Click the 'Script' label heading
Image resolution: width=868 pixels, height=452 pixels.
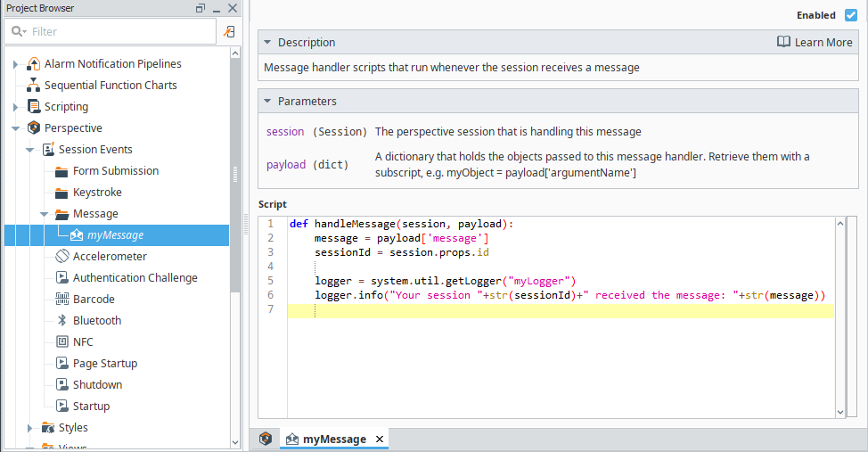pos(273,204)
